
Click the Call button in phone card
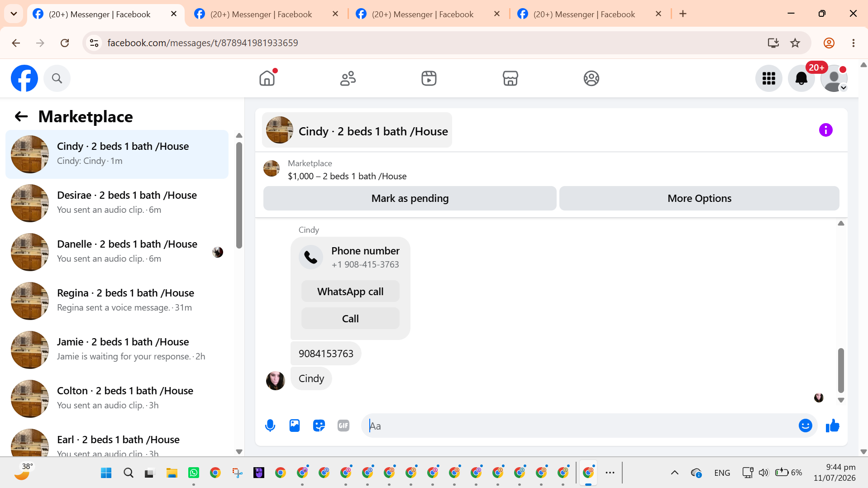tap(350, 319)
